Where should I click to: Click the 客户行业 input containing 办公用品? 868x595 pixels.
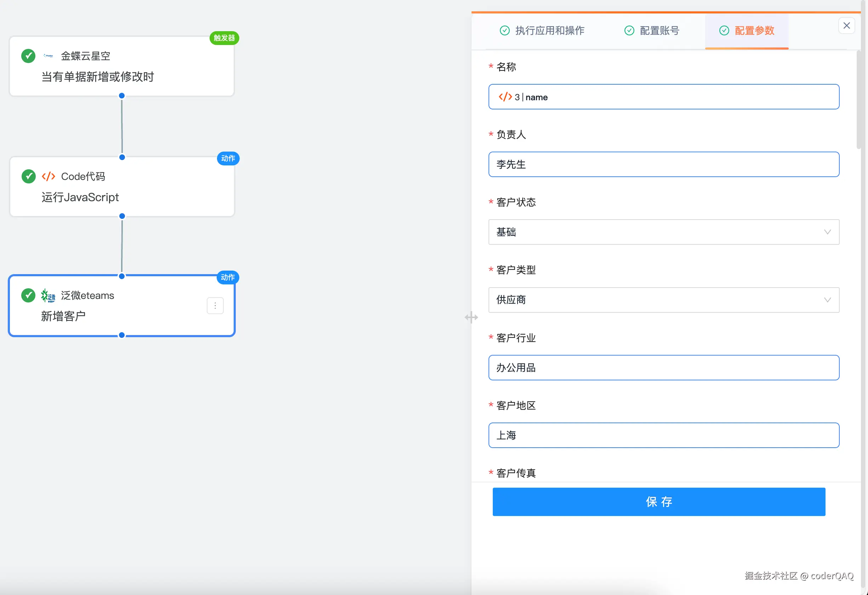pos(663,368)
